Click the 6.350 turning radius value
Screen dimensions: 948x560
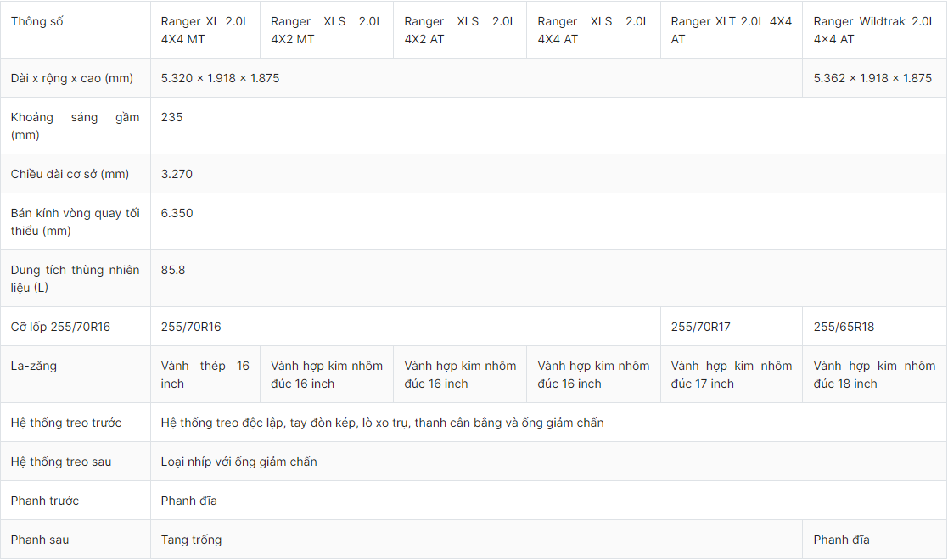pyautogui.click(x=177, y=213)
